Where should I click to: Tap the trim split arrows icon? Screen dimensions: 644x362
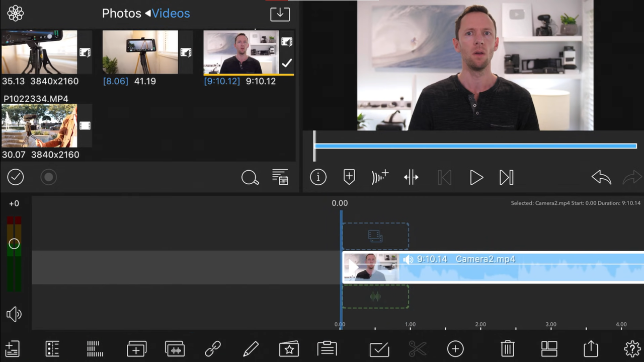click(411, 177)
